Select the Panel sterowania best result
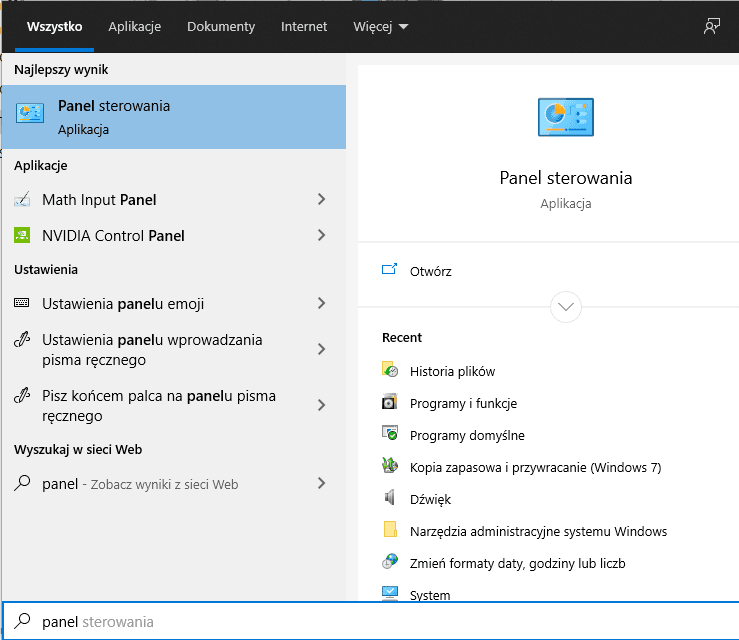739x640 pixels. pos(174,117)
